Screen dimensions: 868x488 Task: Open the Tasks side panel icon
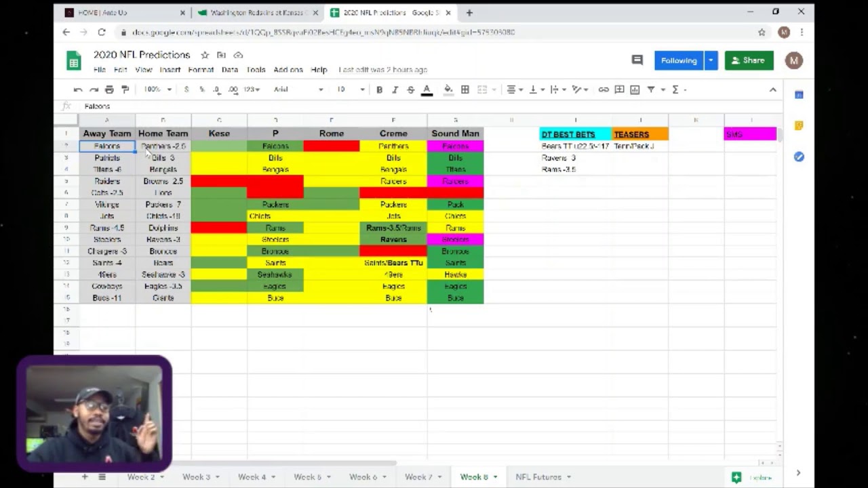(799, 157)
